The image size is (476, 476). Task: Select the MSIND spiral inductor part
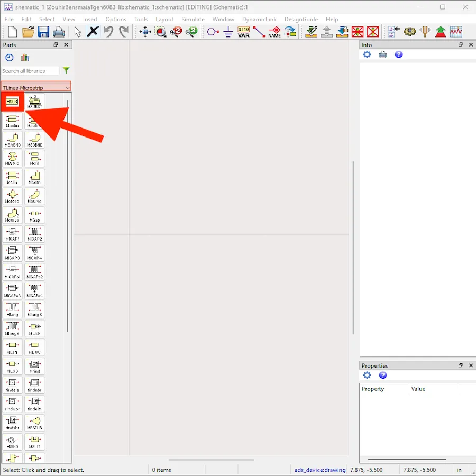click(13, 442)
